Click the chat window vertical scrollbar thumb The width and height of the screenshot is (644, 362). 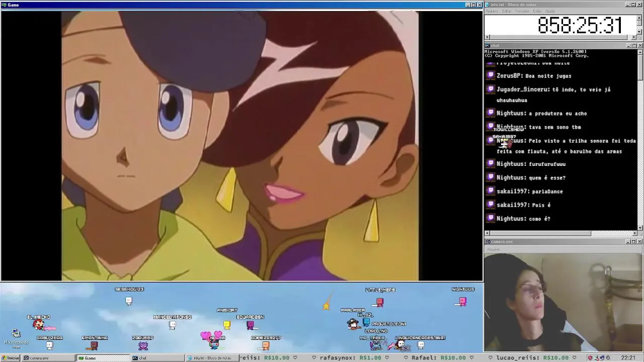640,67
